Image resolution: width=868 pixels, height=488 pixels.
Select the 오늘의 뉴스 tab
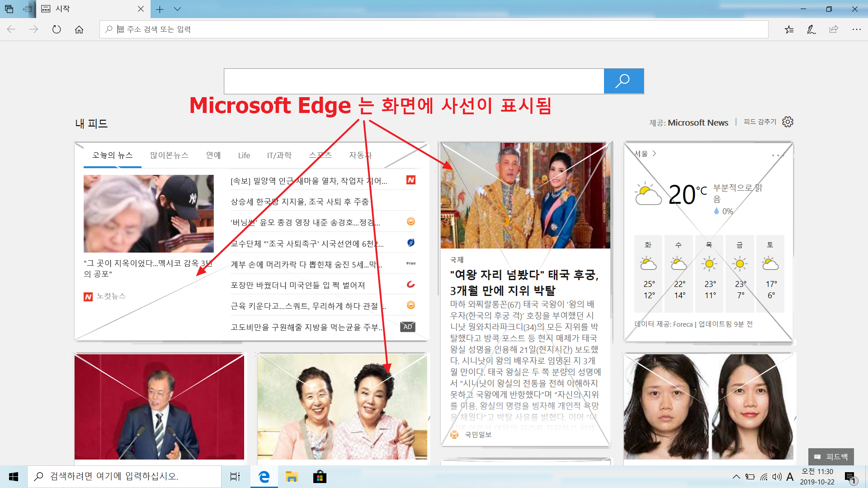(x=113, y=155)
